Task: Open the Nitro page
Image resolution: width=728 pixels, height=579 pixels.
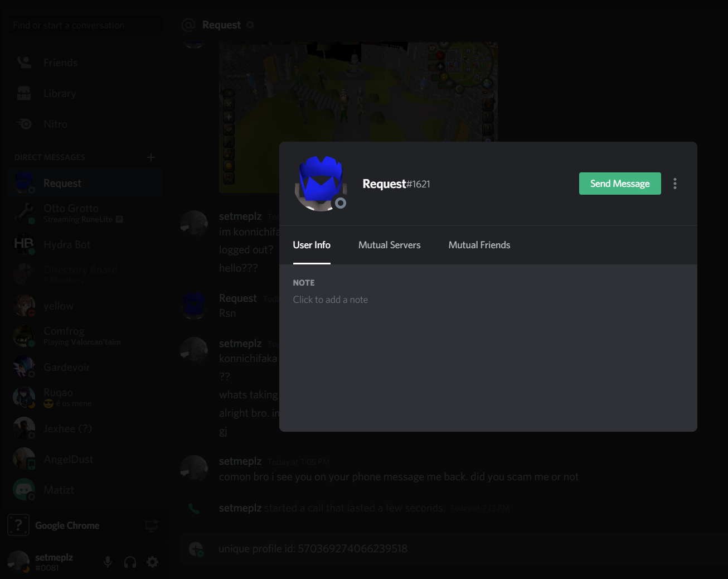Action: coord(85,124)
